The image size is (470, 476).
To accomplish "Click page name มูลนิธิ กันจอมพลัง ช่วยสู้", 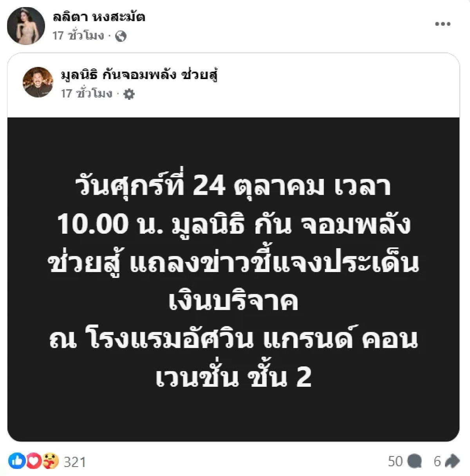I will (x=139, y=74).
